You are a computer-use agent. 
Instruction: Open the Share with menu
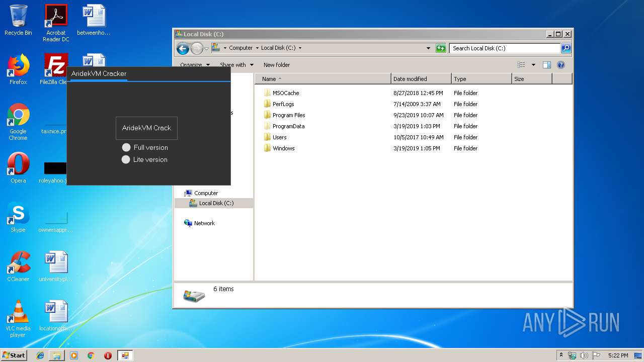(x=236, y=65)
